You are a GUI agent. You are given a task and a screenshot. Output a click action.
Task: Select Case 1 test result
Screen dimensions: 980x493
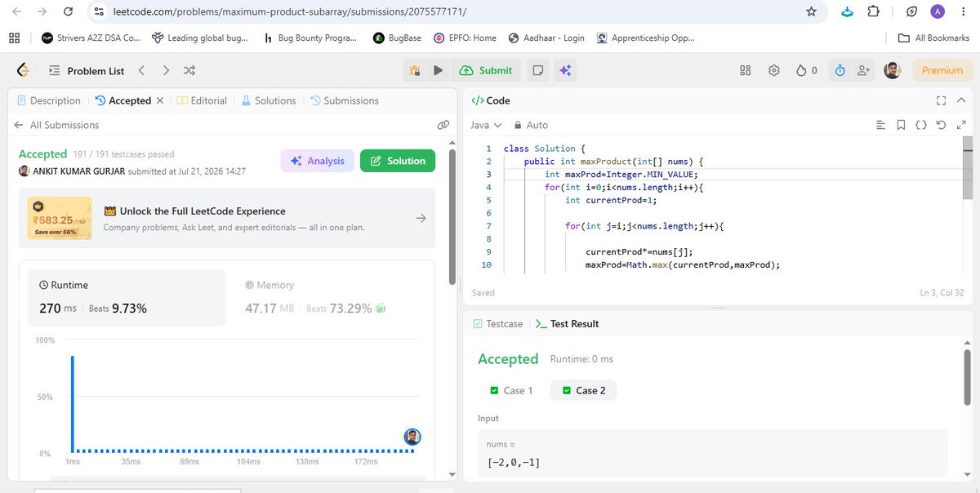coord(512,390)
